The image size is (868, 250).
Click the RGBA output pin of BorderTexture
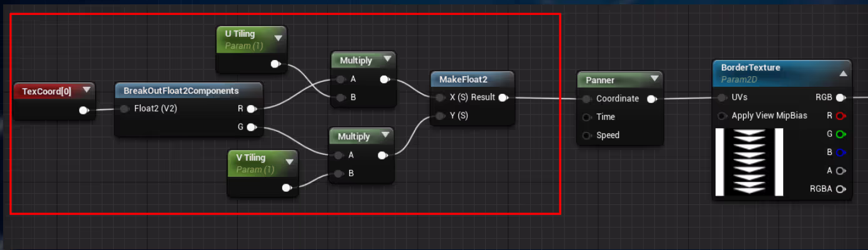pos(841,189)
